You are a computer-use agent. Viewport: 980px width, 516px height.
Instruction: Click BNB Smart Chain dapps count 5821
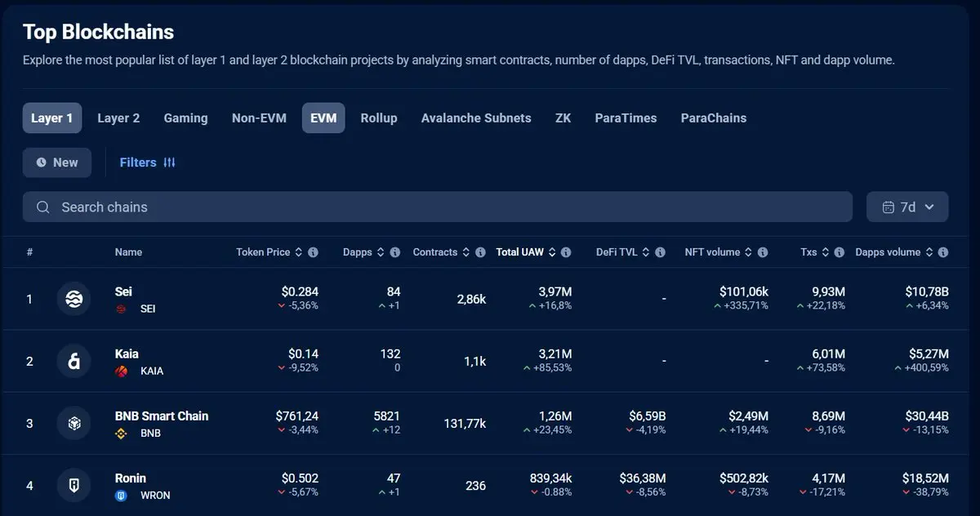[387, 416]
